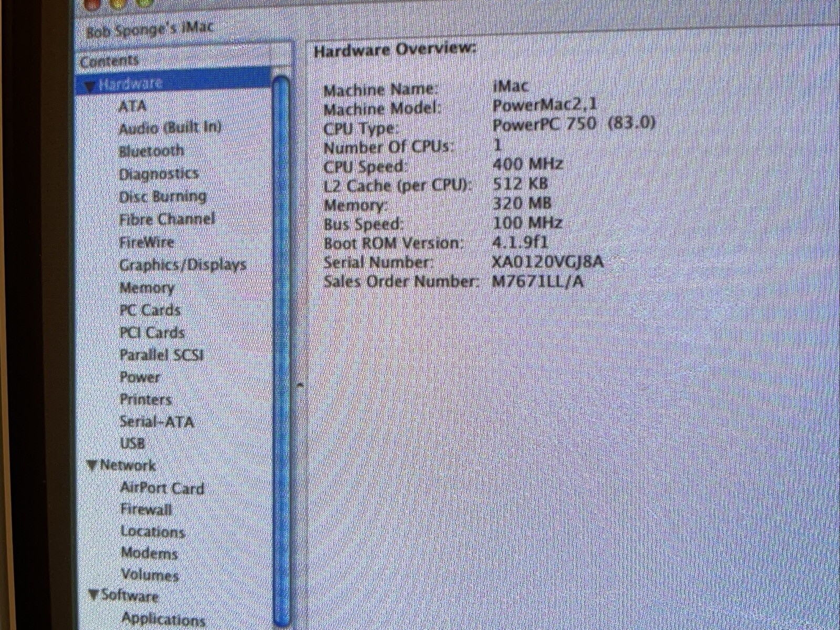
Task: Select Serial-ATA in the sidebar
Action: (x=157, y=421)
